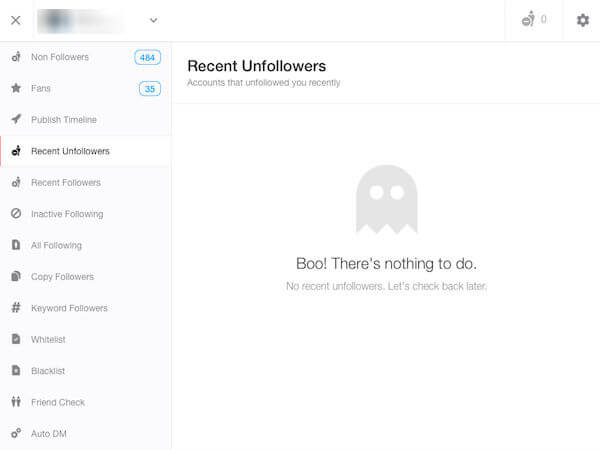600x450 pixels.
Task: Click the Blacklist document icon
Action: (x=16, y=371)
